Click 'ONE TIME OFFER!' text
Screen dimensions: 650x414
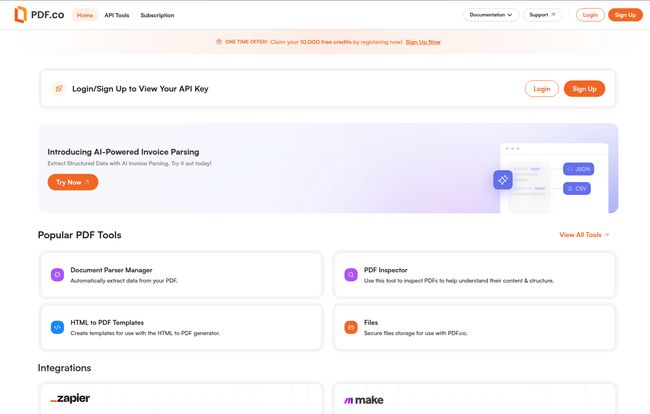pyautogui.click(x=246, y=42)
